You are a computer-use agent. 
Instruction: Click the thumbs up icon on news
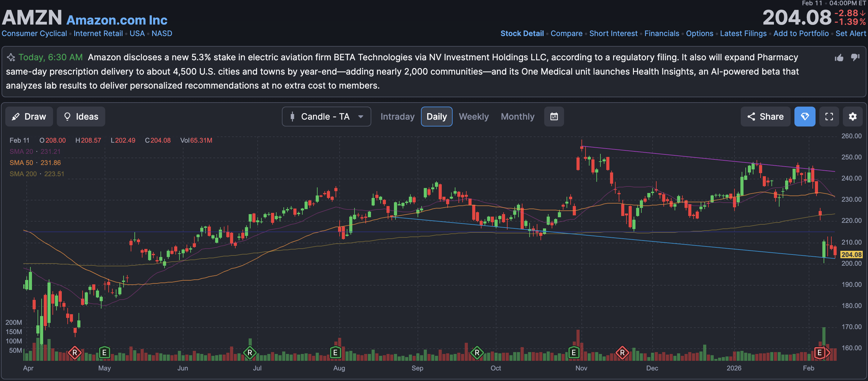839,58
